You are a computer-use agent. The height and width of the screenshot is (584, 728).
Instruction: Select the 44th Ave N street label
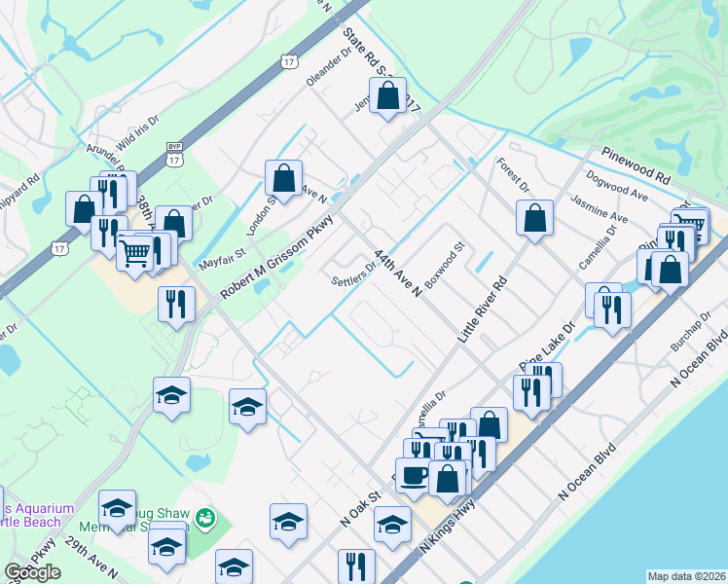pos(398,273)
